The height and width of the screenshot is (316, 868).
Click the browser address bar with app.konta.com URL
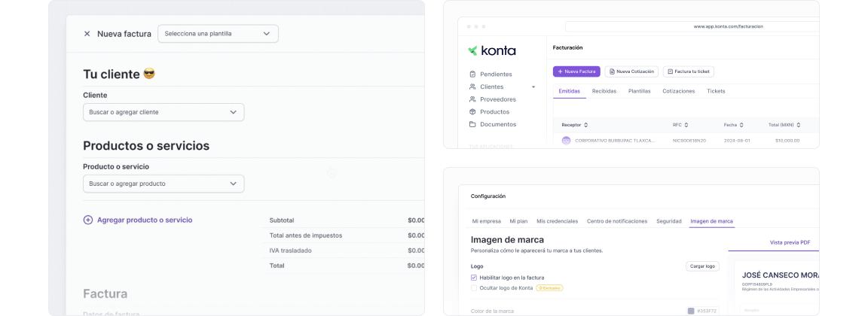coord(692,26)
